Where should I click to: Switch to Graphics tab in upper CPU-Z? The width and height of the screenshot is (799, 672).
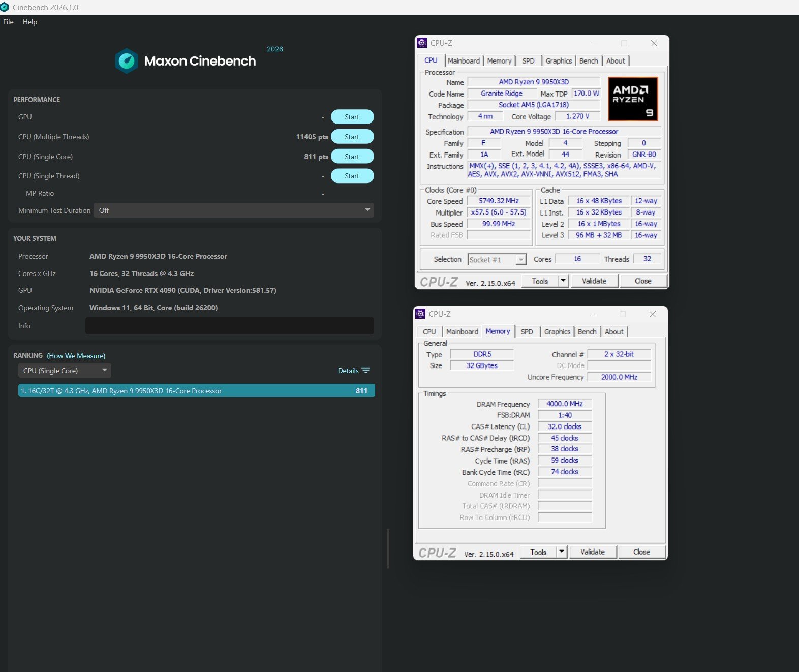[559, 60]
